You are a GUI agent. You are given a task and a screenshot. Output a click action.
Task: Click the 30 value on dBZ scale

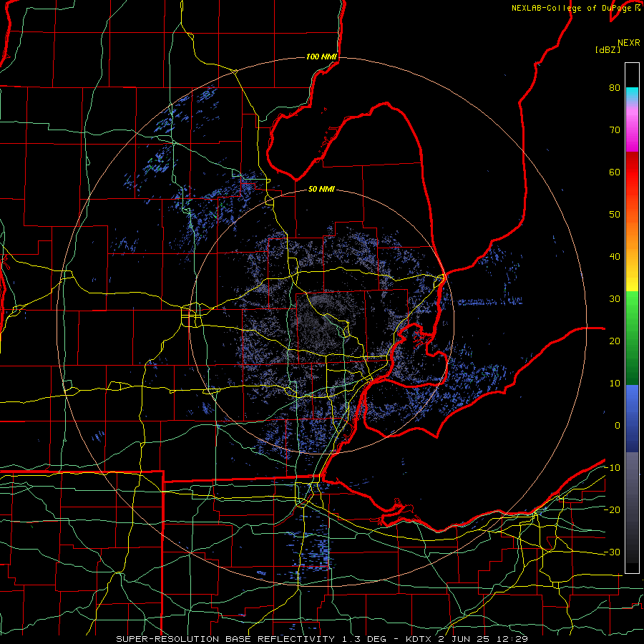pyautogui.click(x=615, y=298)
